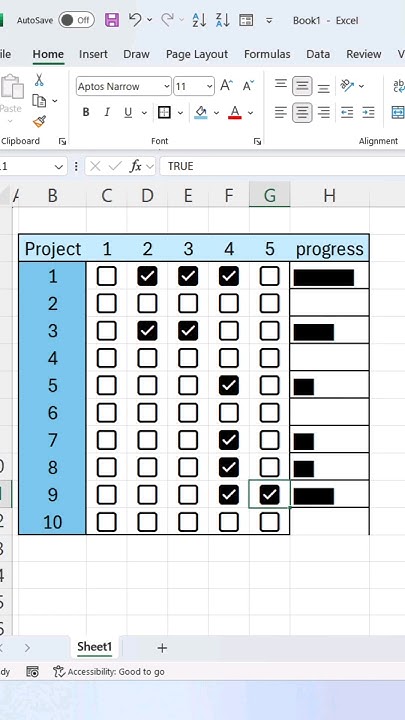
Task: Apply Center horizontal alignment
Action: click(302, 112)
